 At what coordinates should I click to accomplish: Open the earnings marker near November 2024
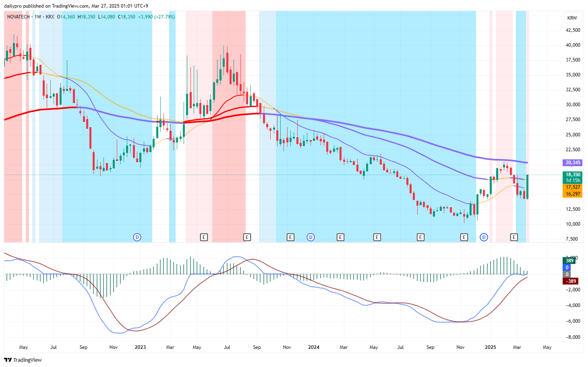[x=464, y=237]
